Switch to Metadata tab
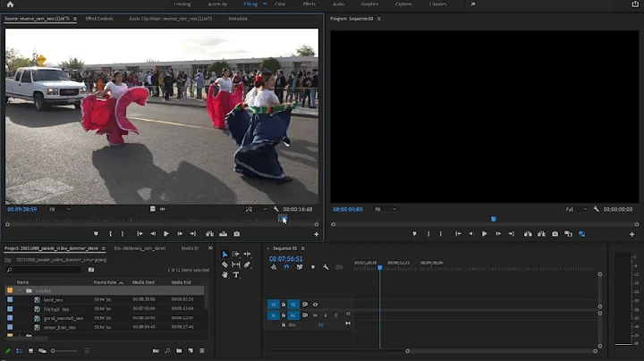This screenshot has height=361, width=644. (x=238, y=19)
